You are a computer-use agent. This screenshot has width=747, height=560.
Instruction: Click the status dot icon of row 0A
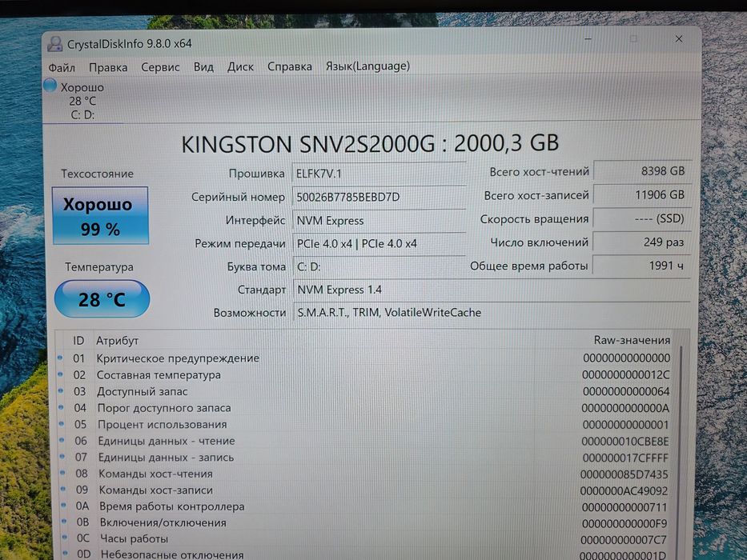[x=63, y=506]
